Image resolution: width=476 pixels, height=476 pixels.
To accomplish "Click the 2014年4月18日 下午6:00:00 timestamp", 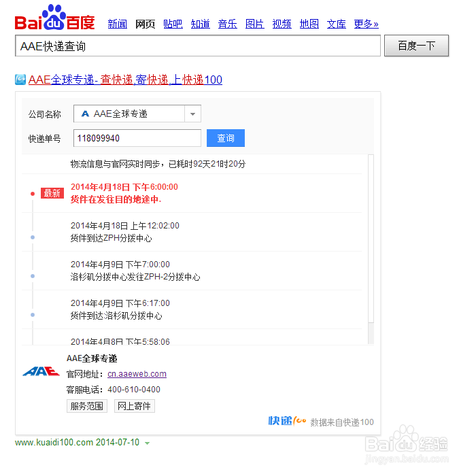I will pyautogui.click(x=124, y=187).
